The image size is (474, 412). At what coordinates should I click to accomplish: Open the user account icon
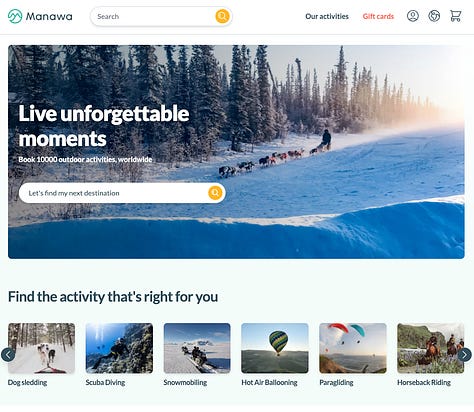tap(413, 16)
